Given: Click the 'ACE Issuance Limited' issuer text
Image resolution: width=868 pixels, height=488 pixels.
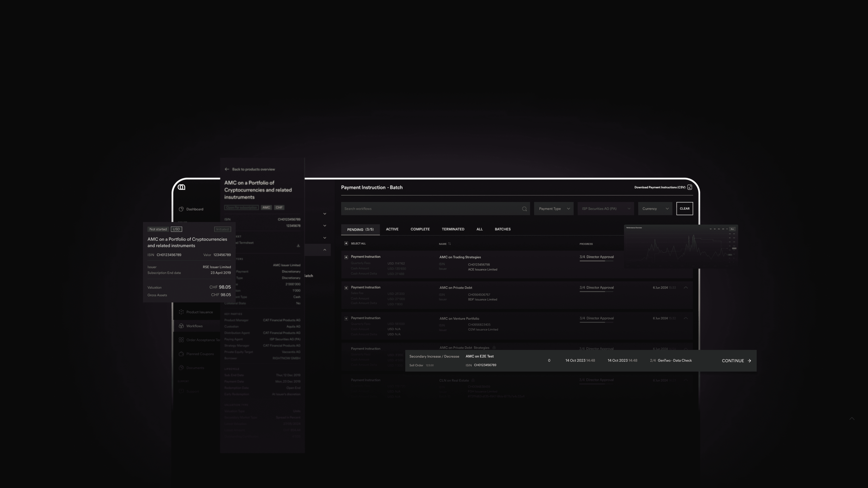Looking at the screenshot, I should [x=482, y=270].
